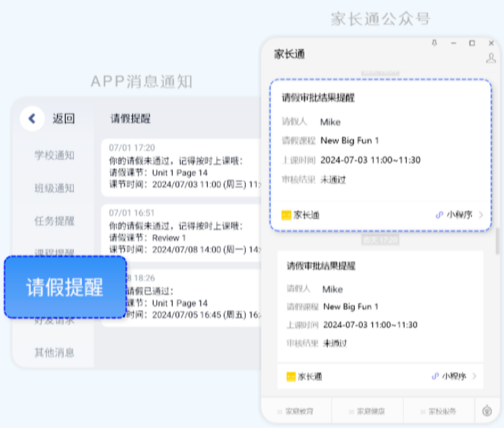Open the second 请假审批结果提醒 message card
The width and height of the screenshot is (504, 428).
click(x=380, y=320)
